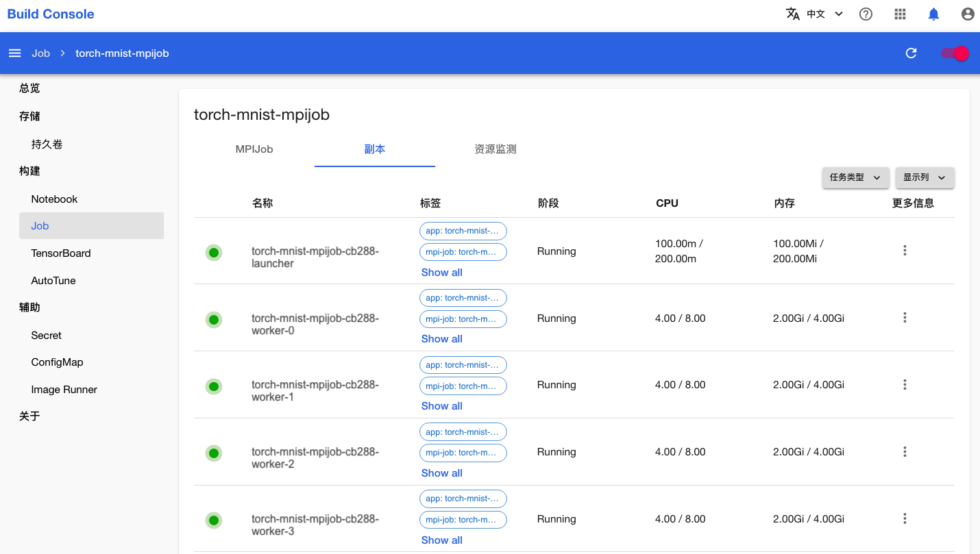Show all labels for launcher row
This screenshot has width=980, height=554.
[442, 273]
